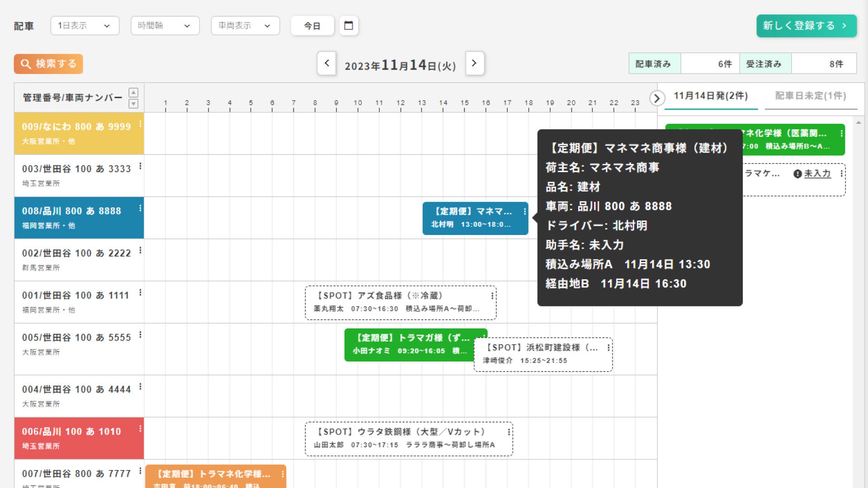Open the kebab menu on the アズ食品様 SPOT card
The image size is (868, 488).
(491, 296)
